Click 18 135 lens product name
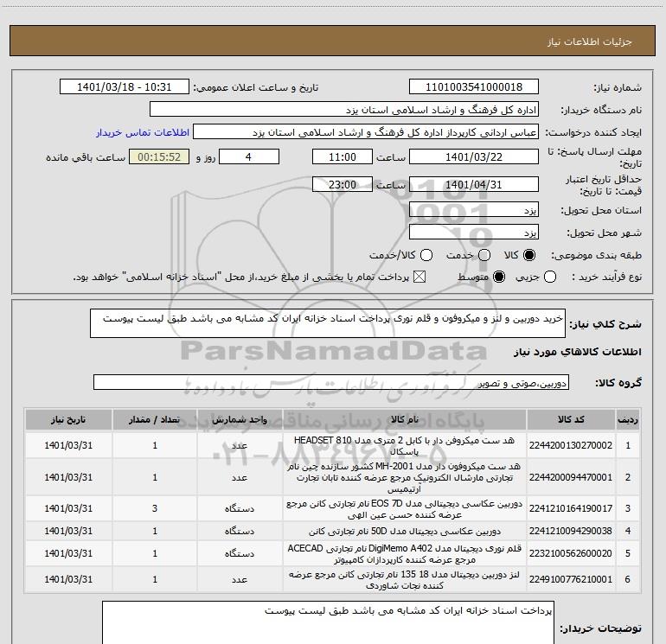Viewport: 666px width, 644px height. coord(405,579)
